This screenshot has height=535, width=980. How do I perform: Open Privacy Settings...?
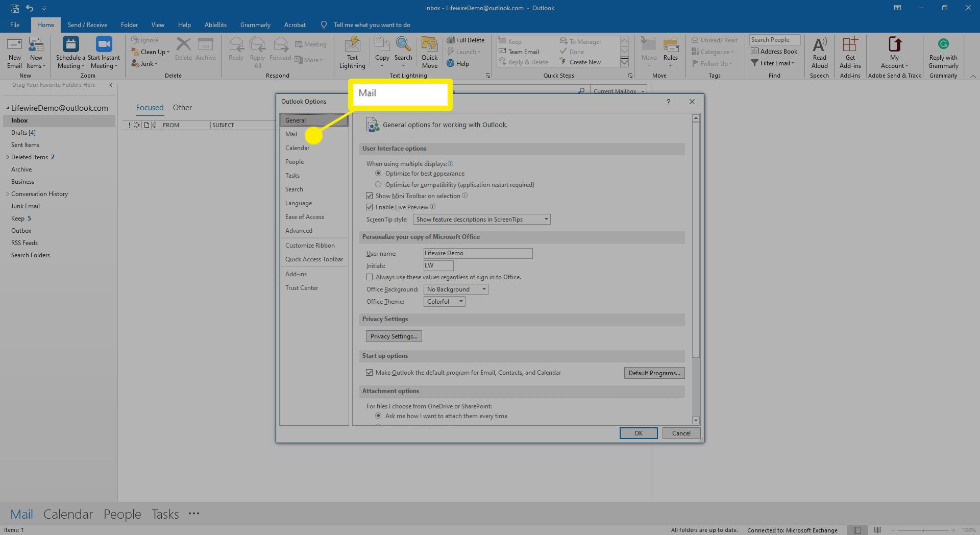pos(394,336)
